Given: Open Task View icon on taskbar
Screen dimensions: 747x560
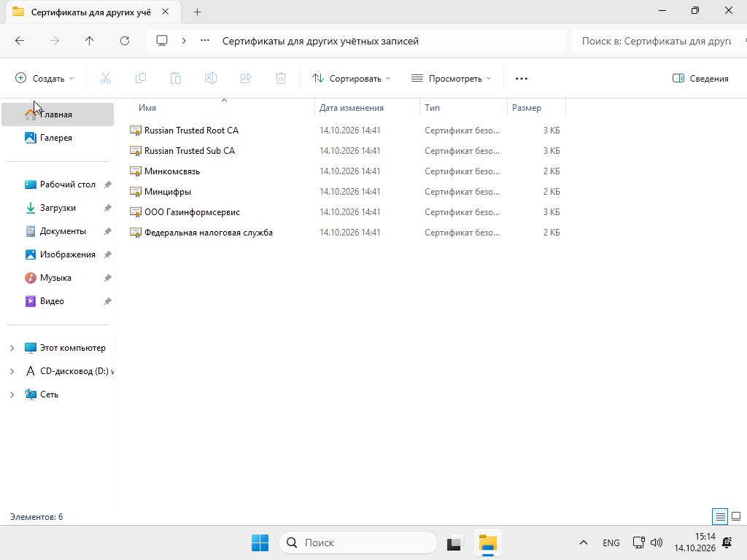Looking at the screenshot, I should pyautogui.click(x=455, y=542).
